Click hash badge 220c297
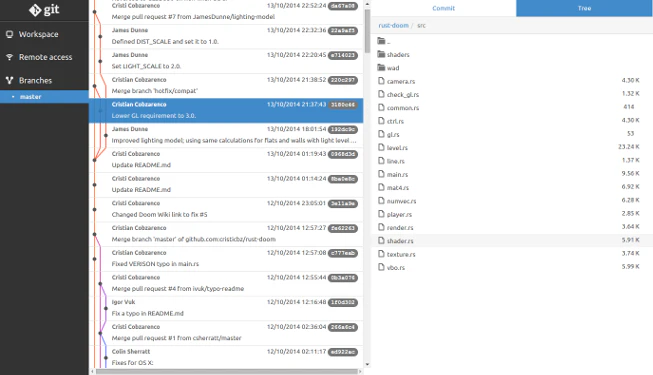 343,80
